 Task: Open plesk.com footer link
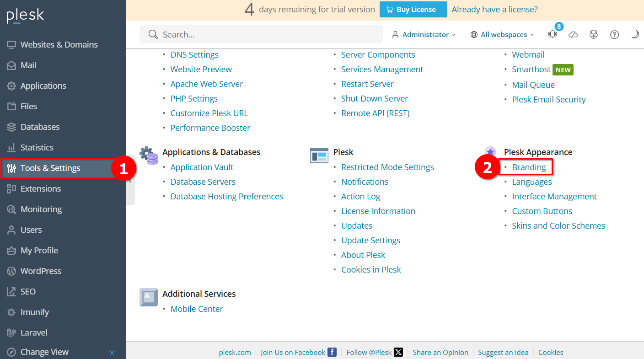235,353
